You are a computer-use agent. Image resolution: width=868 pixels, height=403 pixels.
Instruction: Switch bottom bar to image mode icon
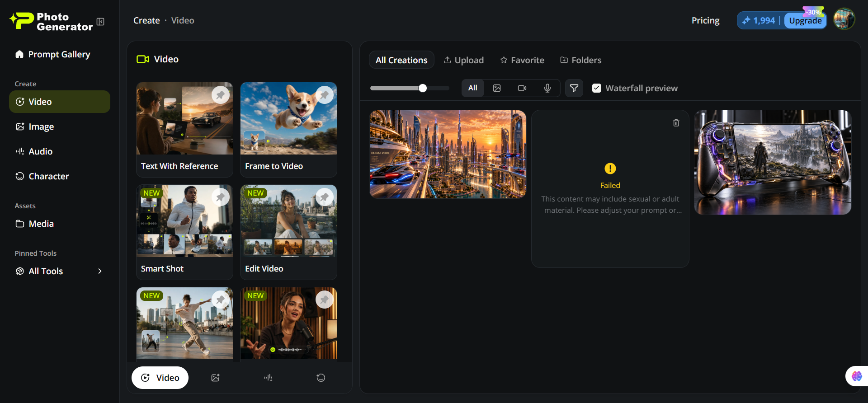[x=215, y=378]
